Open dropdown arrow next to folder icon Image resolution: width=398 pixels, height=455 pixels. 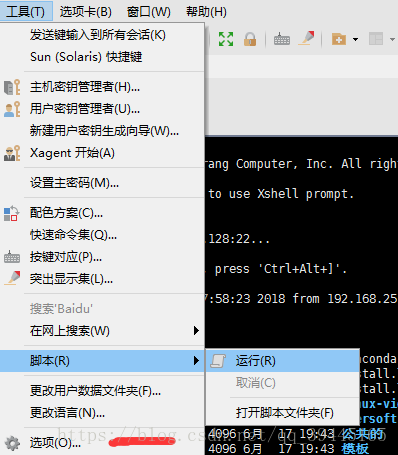click(355, 39)
